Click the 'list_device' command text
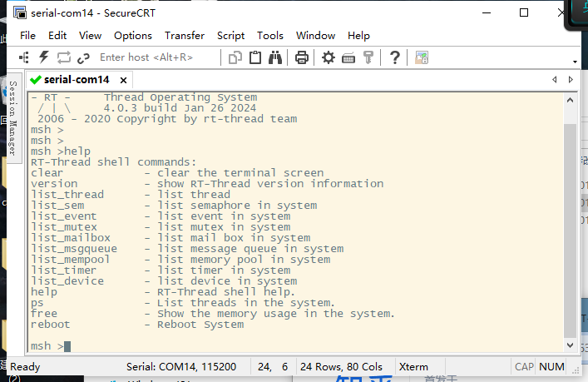The width and height of the screenshot is (588, 382). [x=67, y=280]
